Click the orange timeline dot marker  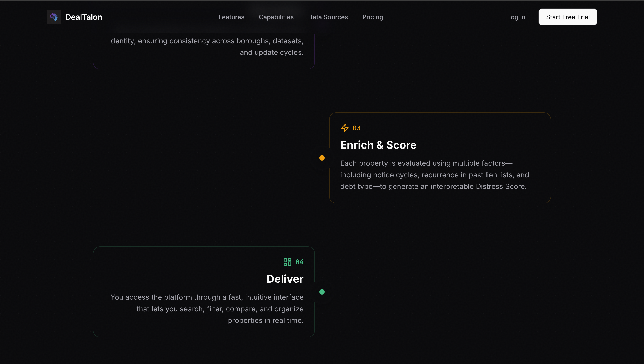tap(322, 158)
